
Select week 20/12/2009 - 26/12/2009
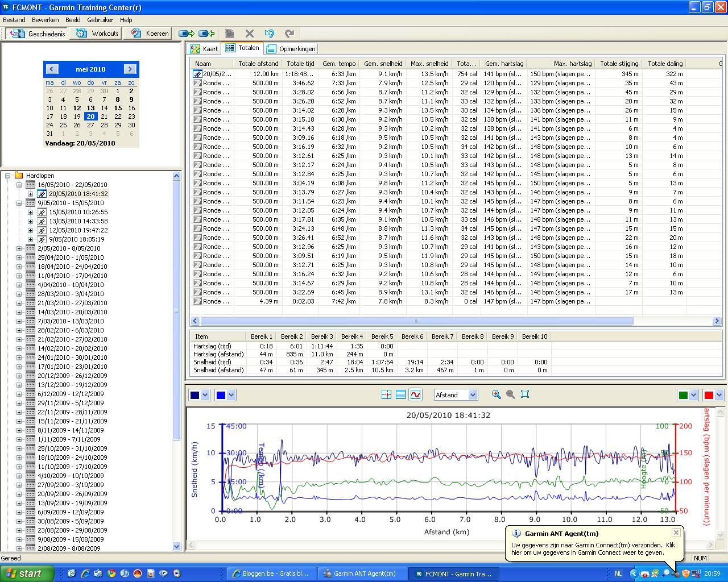click(72, 376)
